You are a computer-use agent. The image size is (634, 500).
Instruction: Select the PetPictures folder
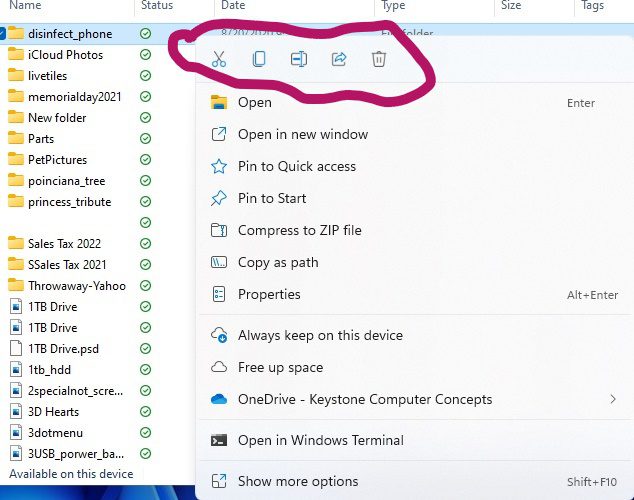[57, 160]
